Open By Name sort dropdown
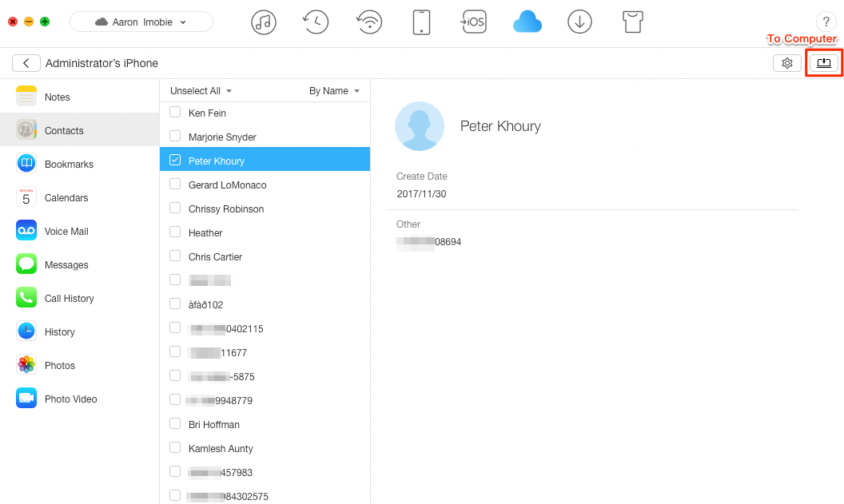This screenshot has height=504, width=844. point(334,91)
